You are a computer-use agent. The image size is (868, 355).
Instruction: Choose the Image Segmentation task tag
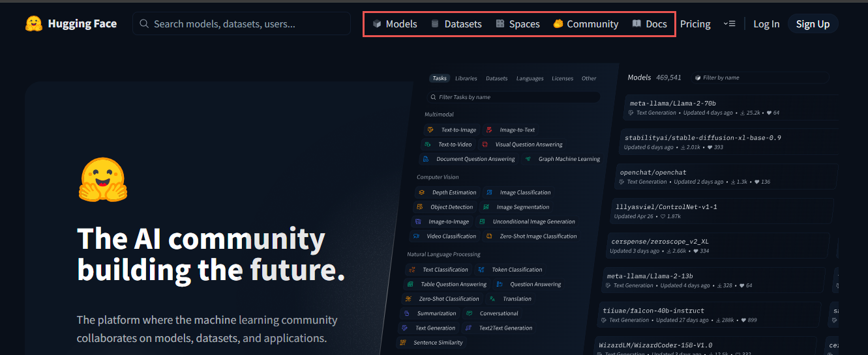[x=516, y=207]
